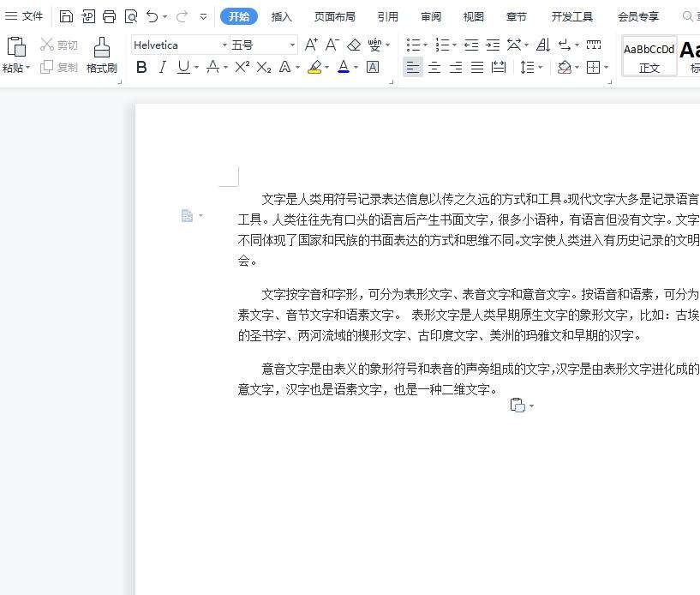Screen dimensions: 700x595
Task: Click the Redo arrow icon
Action: tap(182, 16)
